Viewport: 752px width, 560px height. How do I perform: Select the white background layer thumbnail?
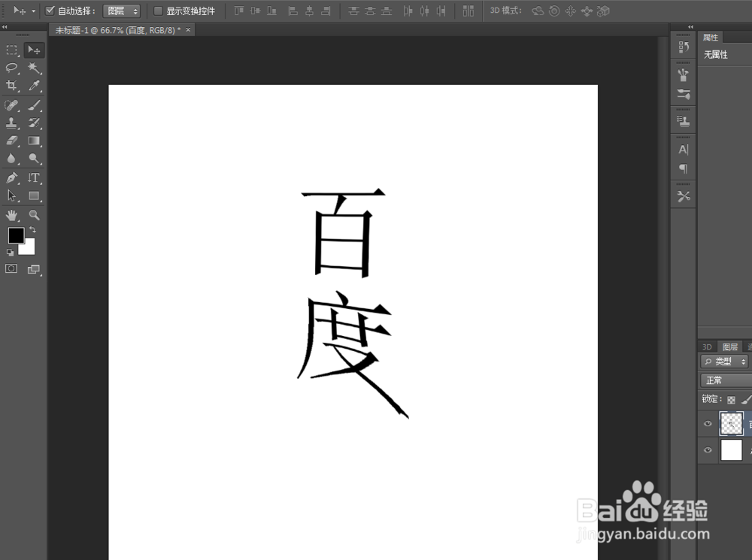[731, 450]
